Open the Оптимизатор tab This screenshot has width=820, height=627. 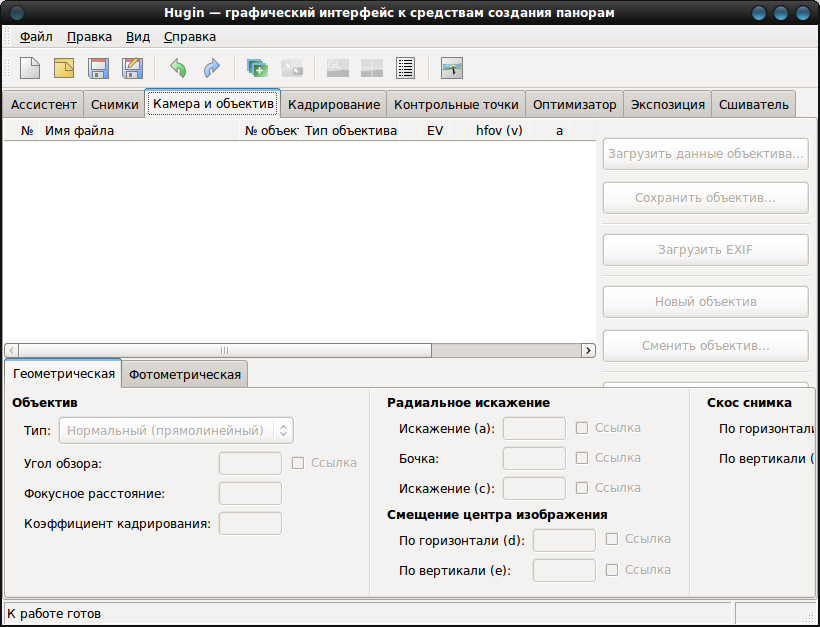pos(574,105)
